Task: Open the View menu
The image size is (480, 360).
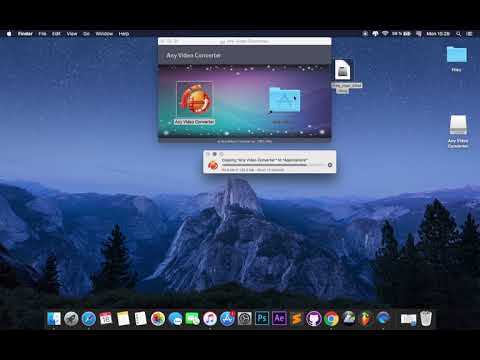Action: [72, 34]
